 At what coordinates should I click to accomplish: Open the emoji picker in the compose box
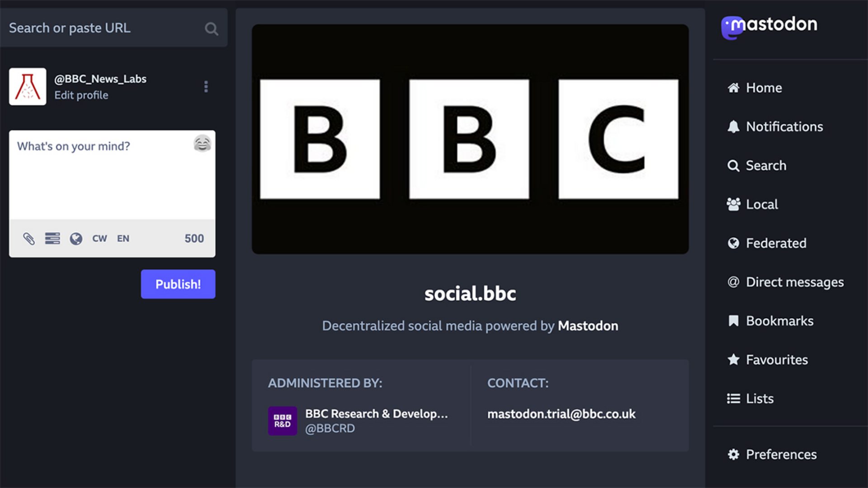point(203,144)
